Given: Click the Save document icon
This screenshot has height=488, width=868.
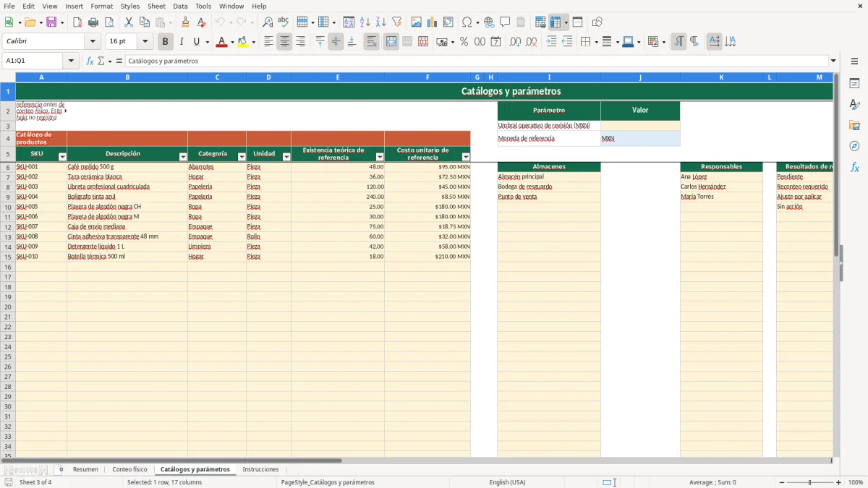Looking at the screenshot, I should 51,22.
